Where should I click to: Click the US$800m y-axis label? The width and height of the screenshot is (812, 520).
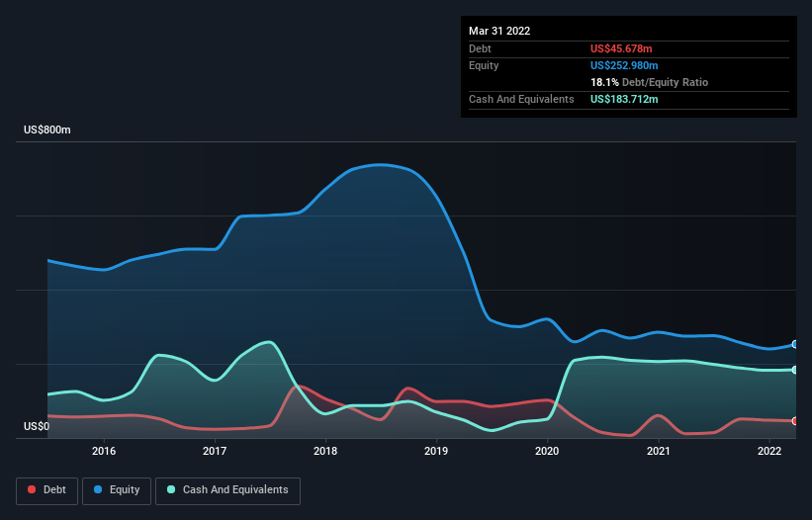point(47,130)
